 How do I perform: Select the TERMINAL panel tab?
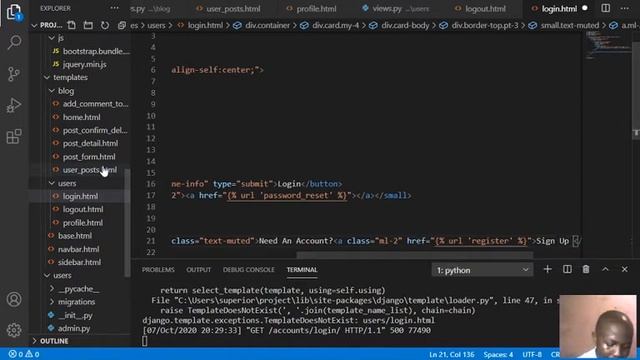[302, 270]
